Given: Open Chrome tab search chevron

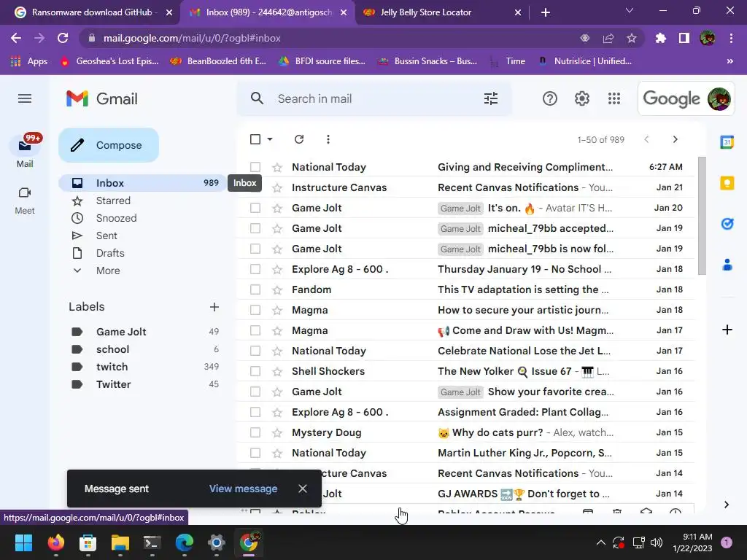Looking at the screenshot, I should click(630, 10).
